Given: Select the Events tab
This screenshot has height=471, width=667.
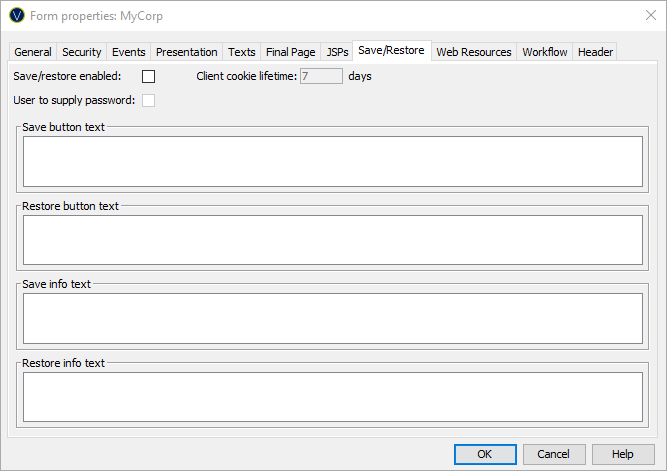Looking at the screenshot, I should pos(128,52).
